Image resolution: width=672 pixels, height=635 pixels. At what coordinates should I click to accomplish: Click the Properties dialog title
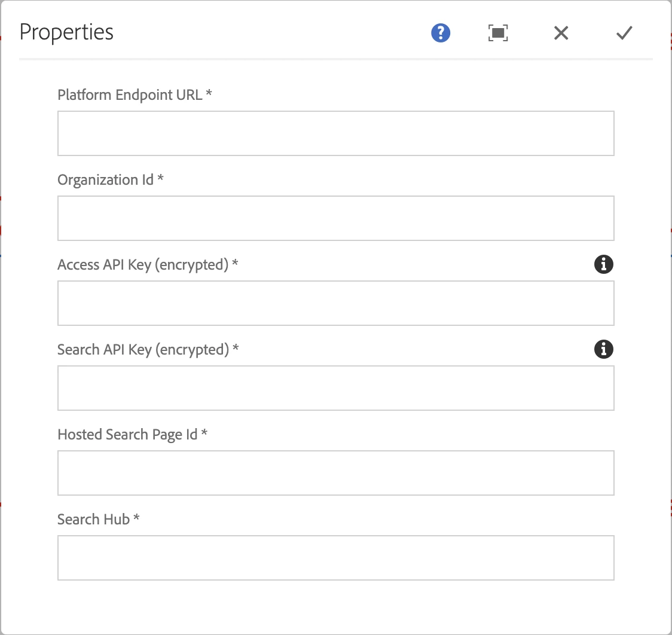point(66,32)
